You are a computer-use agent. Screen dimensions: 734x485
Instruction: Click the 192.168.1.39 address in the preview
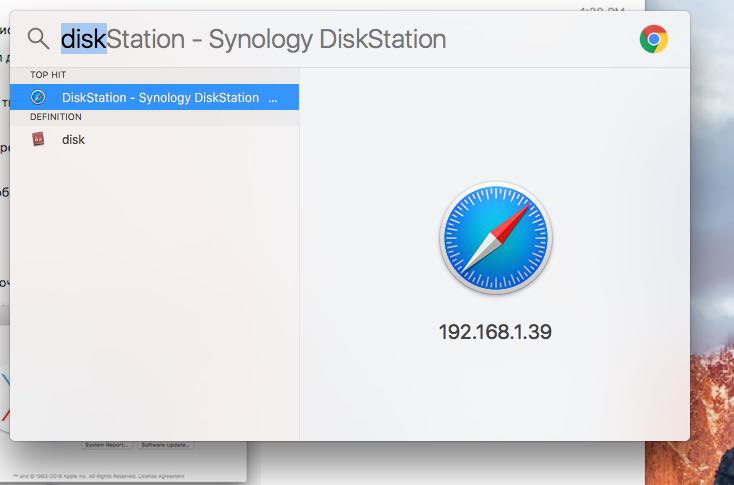pos(495,332)
